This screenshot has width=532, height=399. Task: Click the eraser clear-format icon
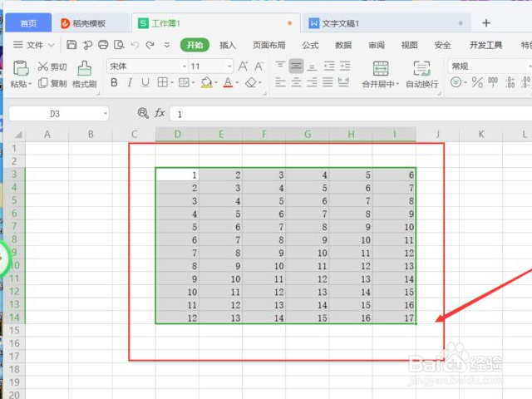click(x=251, y=82)
